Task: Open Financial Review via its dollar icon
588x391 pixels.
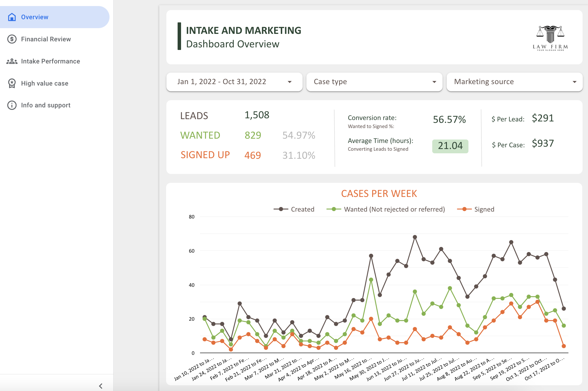Action: click(x=11, y=39)
